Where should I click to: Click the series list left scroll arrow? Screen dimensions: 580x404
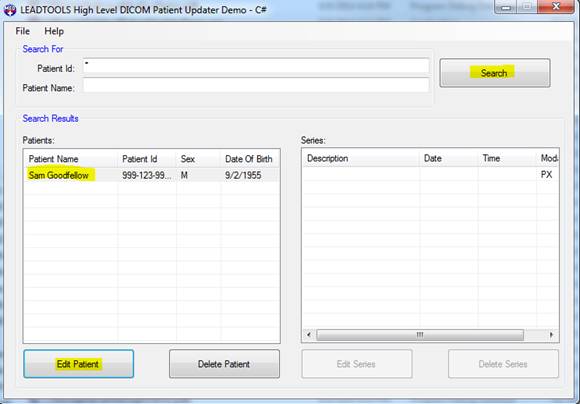(309, 335)
